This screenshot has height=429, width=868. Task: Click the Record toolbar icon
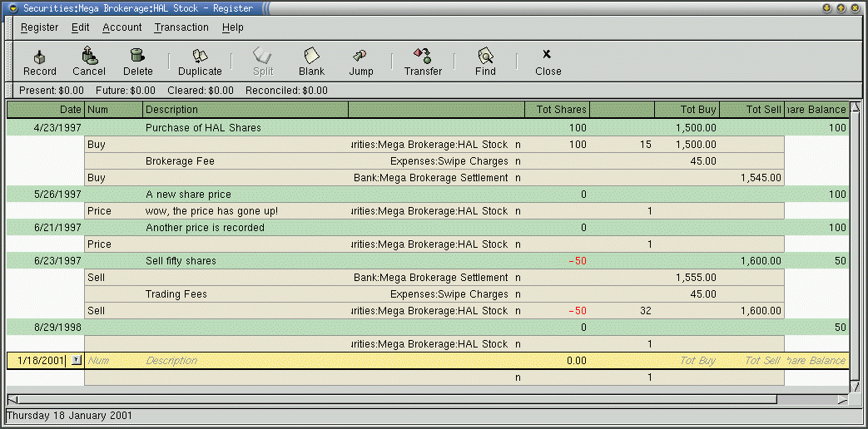[40, 62]
